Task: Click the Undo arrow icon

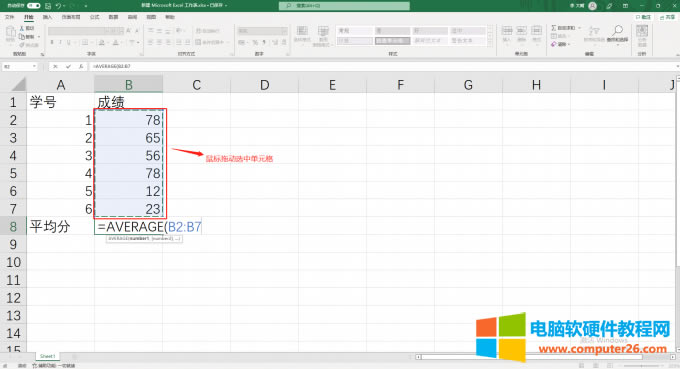Action: [58, 6]
